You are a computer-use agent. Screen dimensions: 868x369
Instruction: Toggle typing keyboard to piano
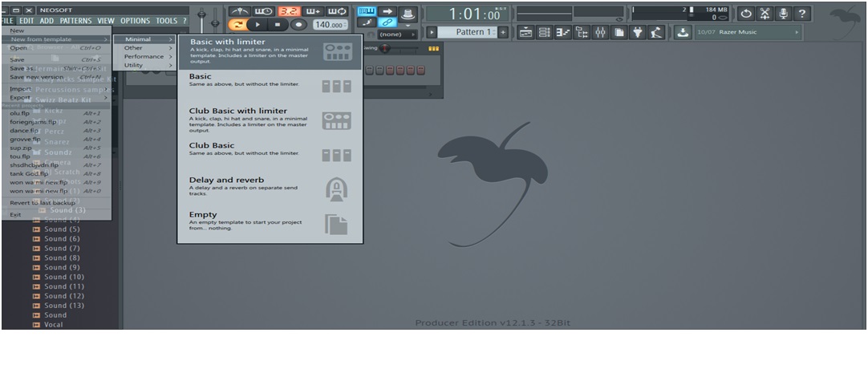click(367, 11)
